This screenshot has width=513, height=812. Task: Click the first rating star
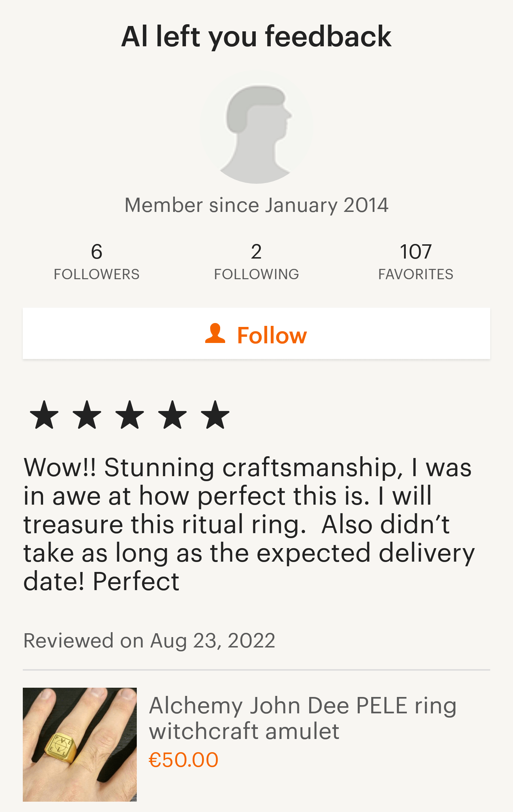click(44, 415)
